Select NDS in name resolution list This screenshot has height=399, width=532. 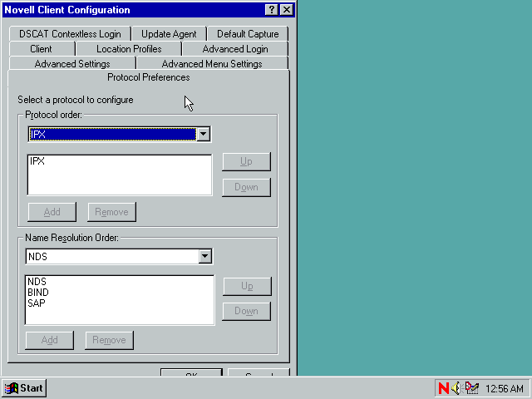pyautogui.click(x=37, y=282)
